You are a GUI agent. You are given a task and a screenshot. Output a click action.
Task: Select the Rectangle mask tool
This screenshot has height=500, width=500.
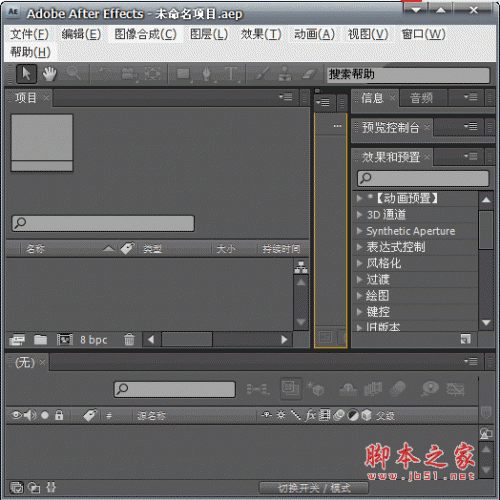click(x=183, y=74)
